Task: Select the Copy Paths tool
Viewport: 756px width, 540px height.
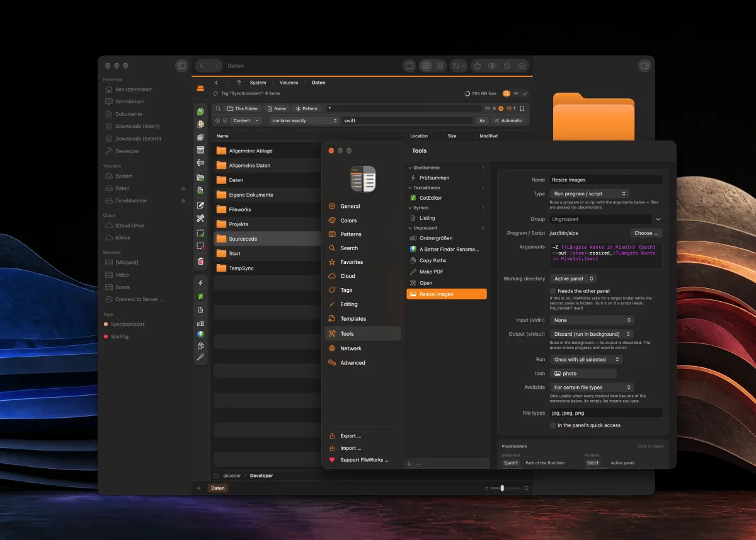Action: click(x=447, y=260)
